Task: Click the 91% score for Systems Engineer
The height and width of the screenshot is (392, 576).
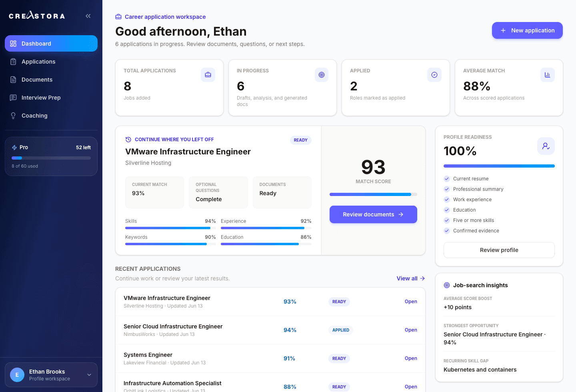Action: point(289,358)
